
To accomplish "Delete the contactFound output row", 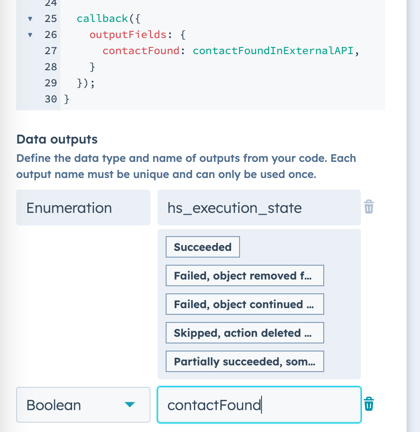I will click(369, 404).
